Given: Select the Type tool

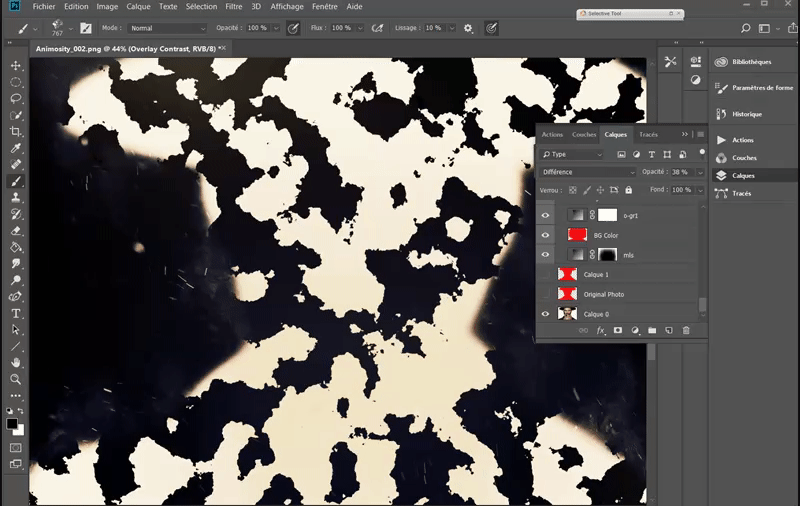Looking at the screenshot, I should [x=16, y=313].
